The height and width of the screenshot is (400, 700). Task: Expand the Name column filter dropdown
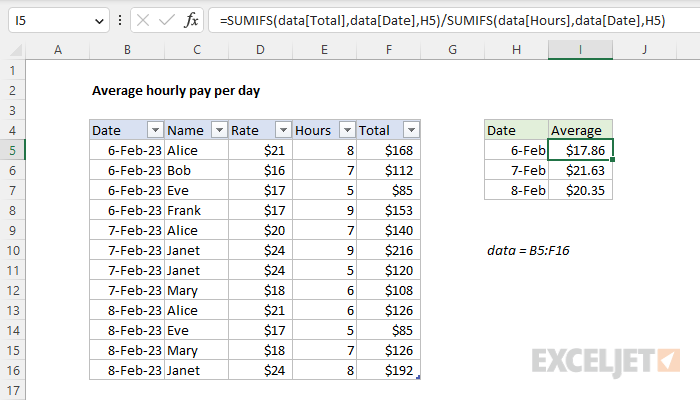[x=217, y=130]
